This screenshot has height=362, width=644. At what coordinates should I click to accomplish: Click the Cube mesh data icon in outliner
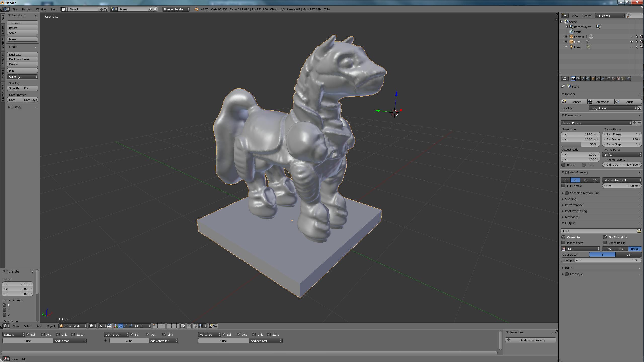588,42
